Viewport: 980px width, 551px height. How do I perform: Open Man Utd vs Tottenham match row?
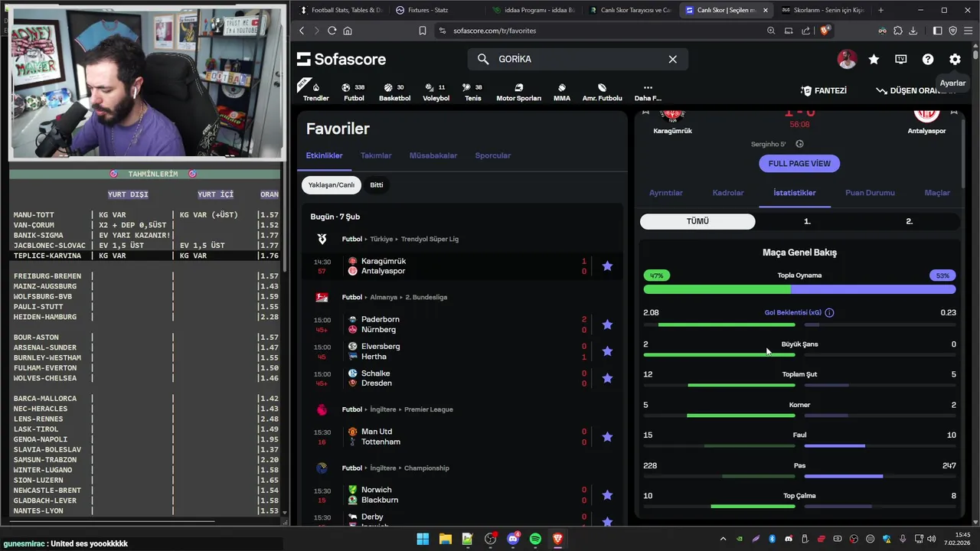462,437
